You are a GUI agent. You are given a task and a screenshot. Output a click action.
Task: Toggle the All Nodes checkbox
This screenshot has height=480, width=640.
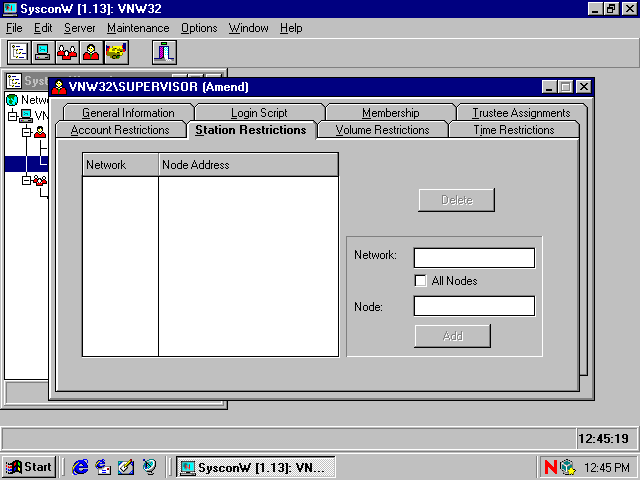[x=420, y=281]
